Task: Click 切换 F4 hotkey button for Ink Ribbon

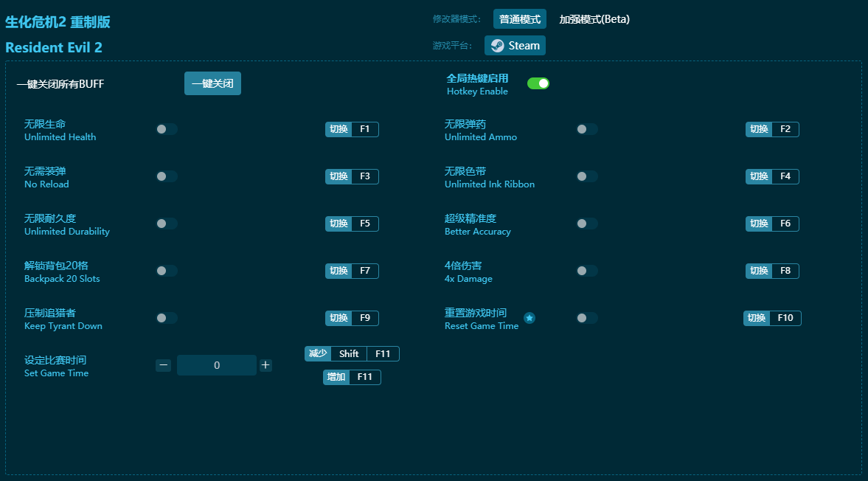Action: point(772,176)
